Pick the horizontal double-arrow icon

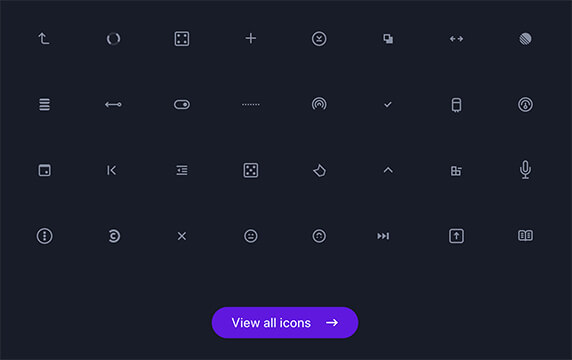point(456,39)
